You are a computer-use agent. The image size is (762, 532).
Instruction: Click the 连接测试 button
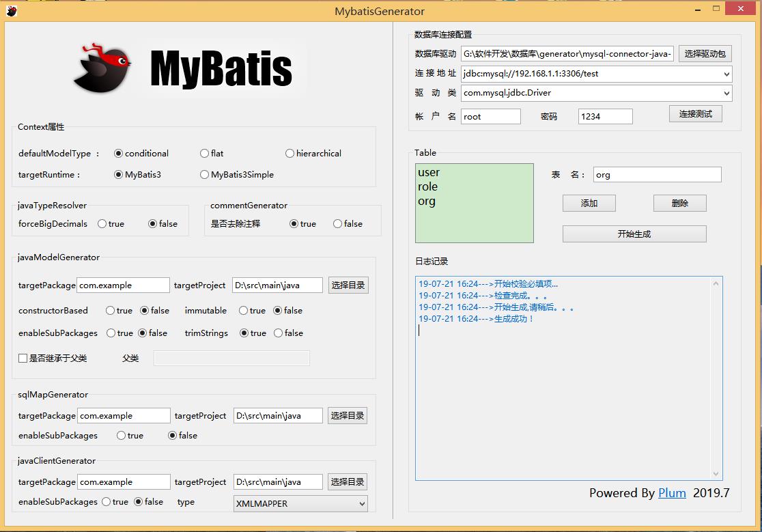[x=695, y=113]
